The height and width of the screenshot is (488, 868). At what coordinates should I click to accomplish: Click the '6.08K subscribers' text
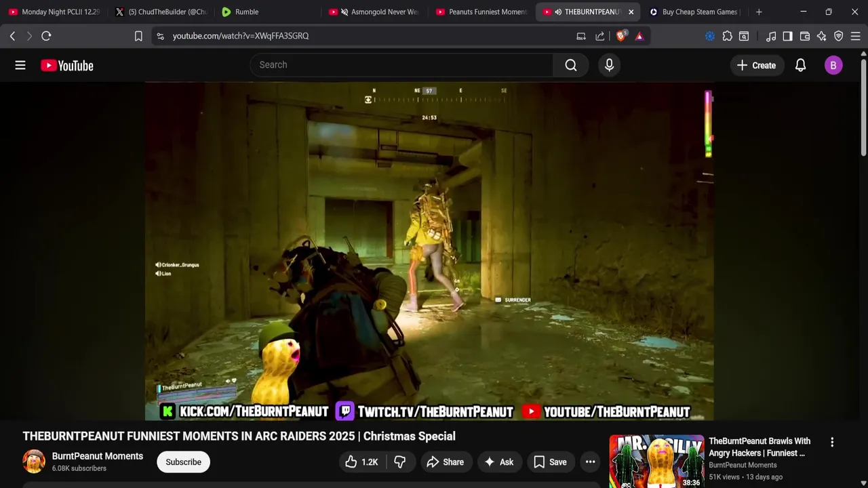[x=79, y=468]
